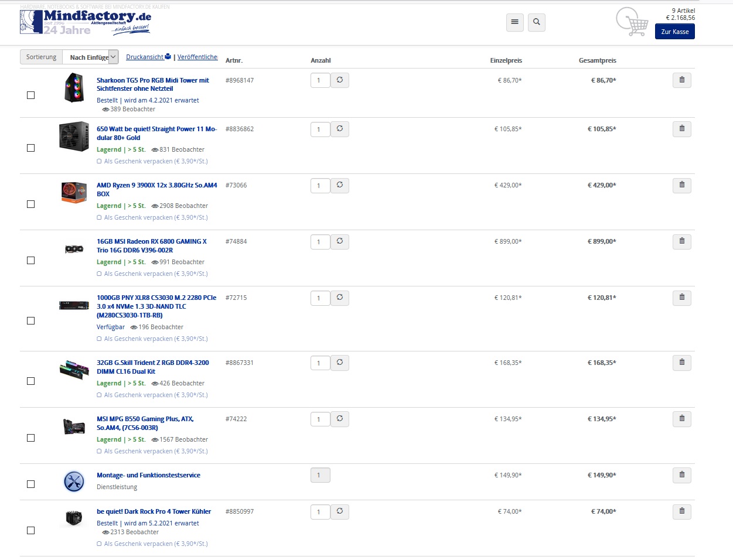Open the Veröffentliche link
The height and width of the screenshot is (560, 733).
[x=197, y=57]
